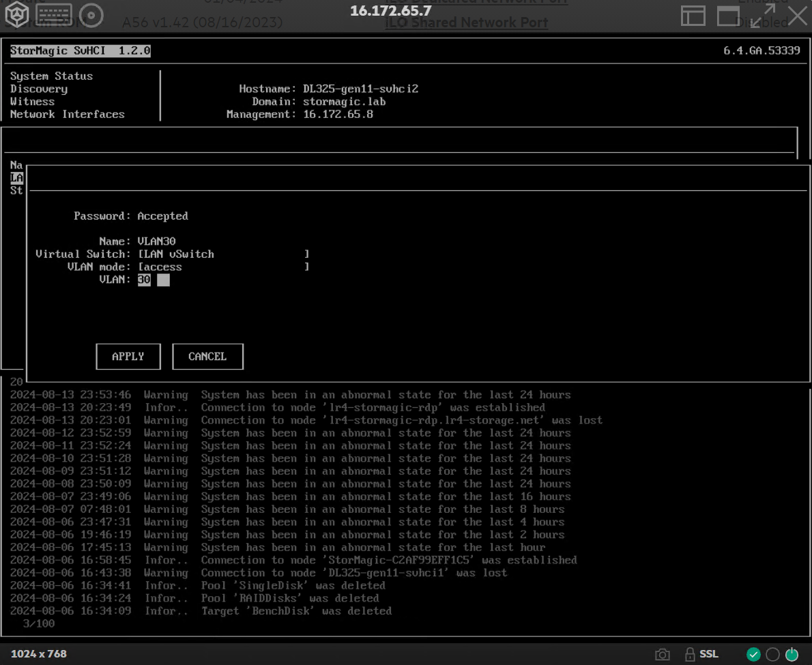Switch to windowed display mode icon

728,16
